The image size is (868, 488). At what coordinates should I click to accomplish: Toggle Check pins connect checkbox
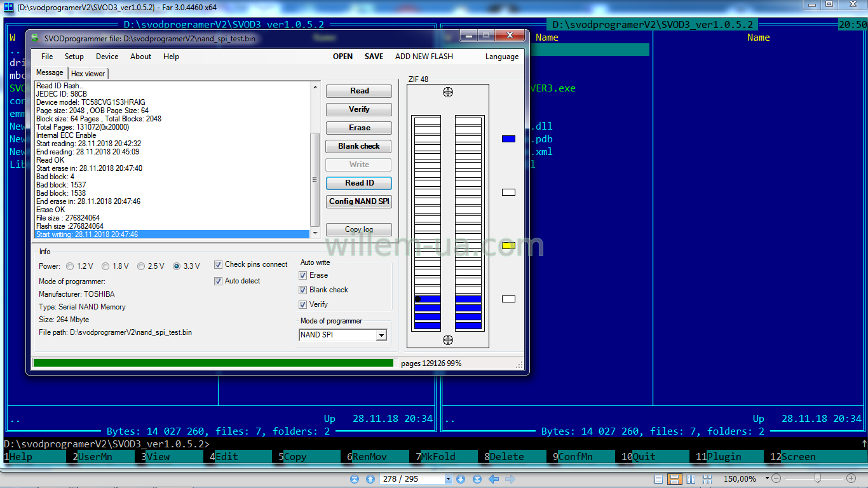(x=219, y=264)
